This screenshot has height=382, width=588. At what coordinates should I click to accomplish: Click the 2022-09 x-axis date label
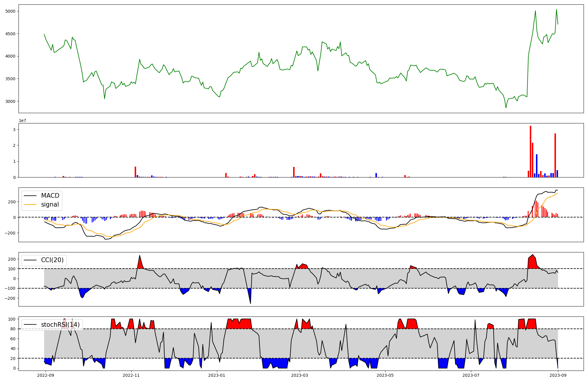[x=46, y=375]
